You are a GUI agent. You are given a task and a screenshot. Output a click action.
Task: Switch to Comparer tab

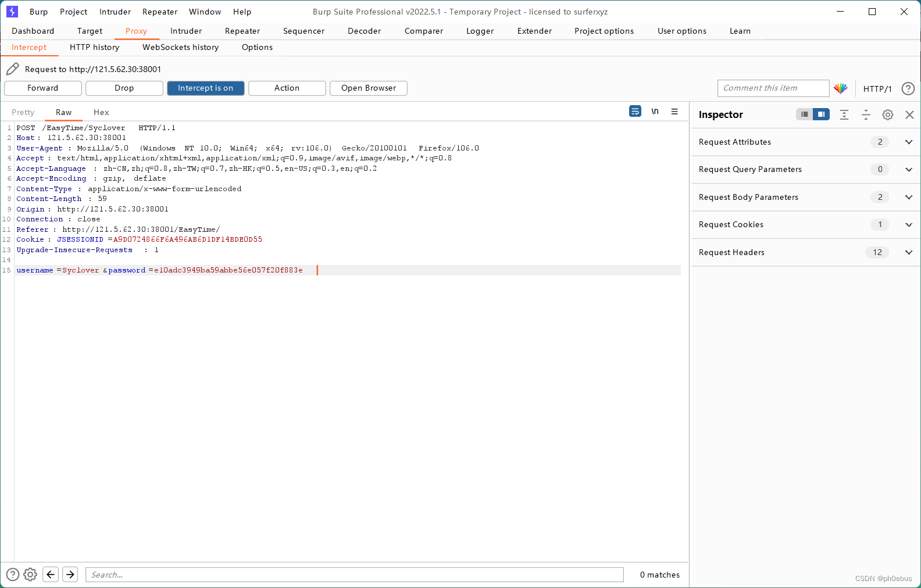click(424, 31)
